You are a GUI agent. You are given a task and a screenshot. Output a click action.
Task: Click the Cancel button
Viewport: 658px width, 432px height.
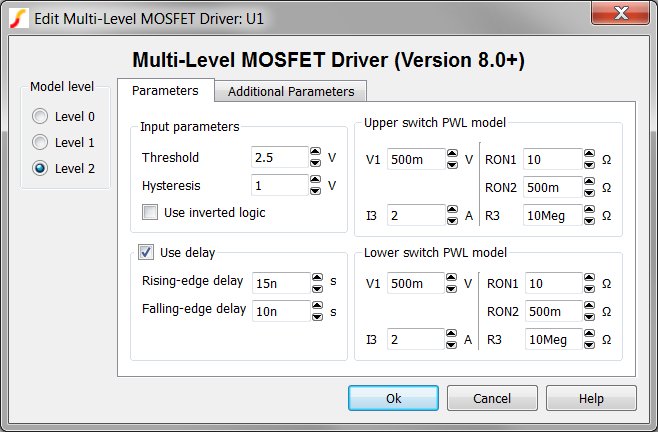tap(492, 398)
